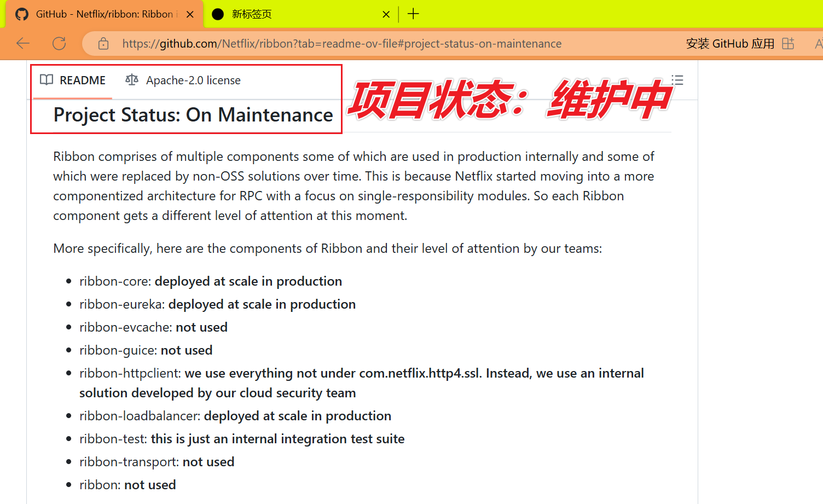
Task: Click the browser back arrow
Action: [23, 44]
